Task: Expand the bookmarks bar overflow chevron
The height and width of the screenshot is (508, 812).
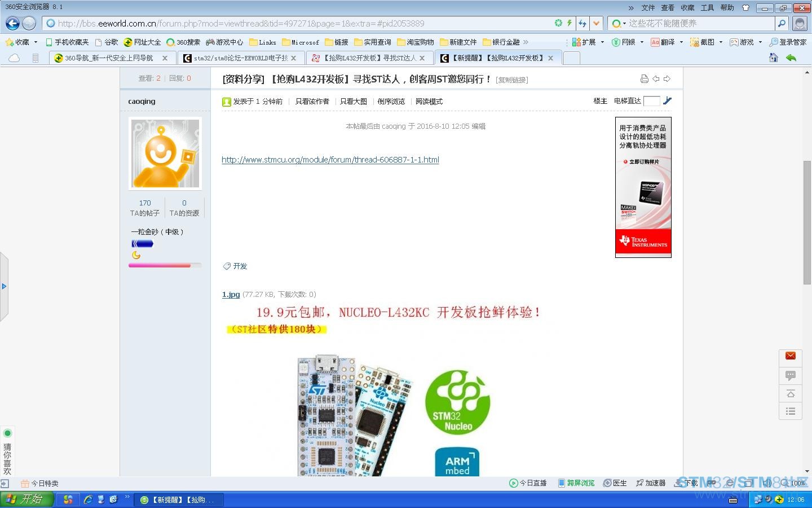Action: click(526, 42)
